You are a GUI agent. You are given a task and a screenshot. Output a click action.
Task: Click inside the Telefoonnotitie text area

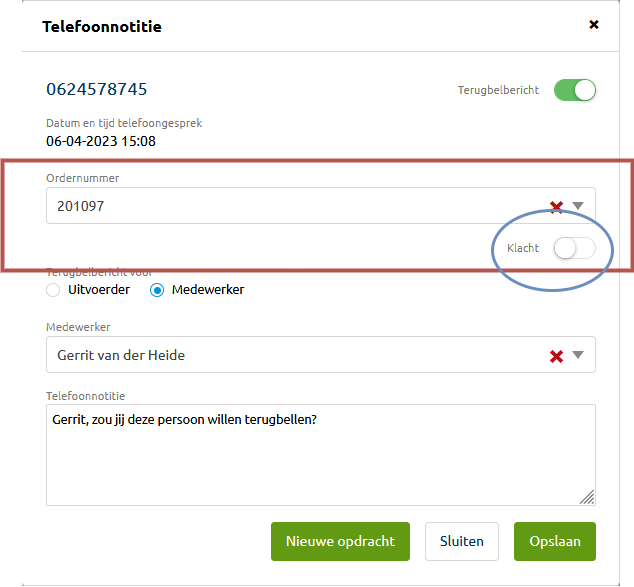tap(321, 455)
